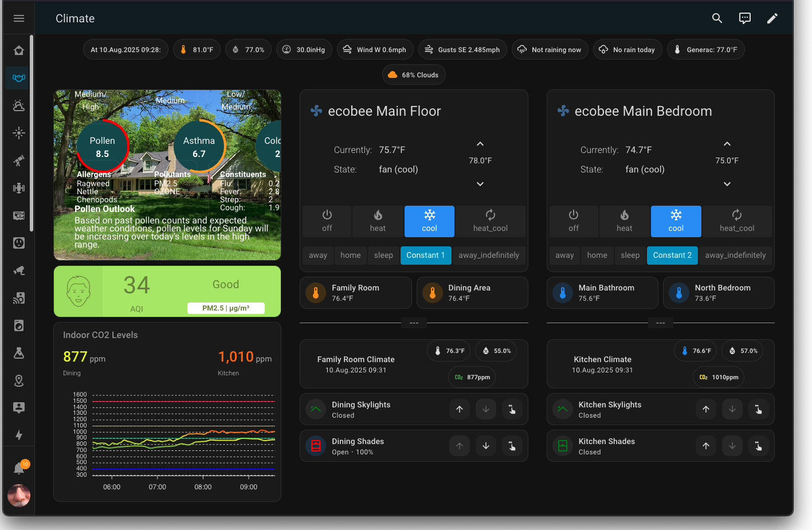812x530 pixels.
Task: Set Main Floor thermostat to cool
Action: click(x=430, y=221)
